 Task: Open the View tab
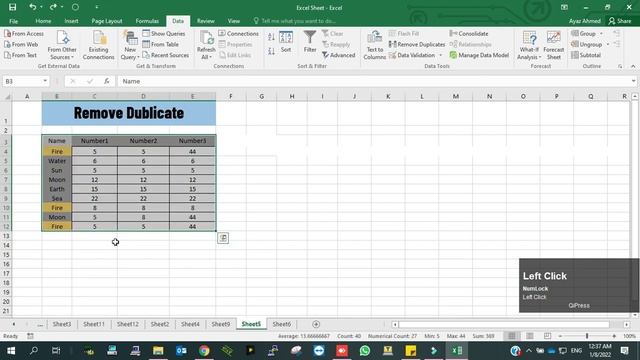pos(233,21)
